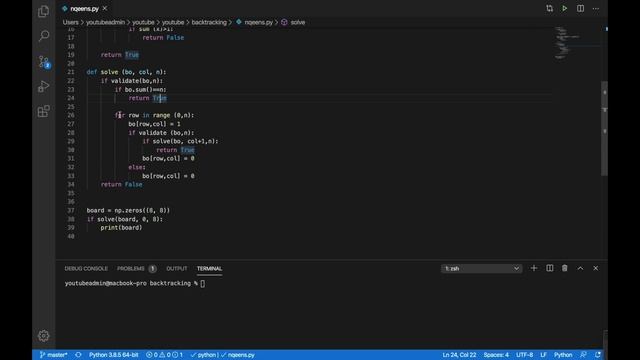Image resolution: width=640 pixels, height=360 pixels.
Task: Click line number 37 in the gutter
Action: (x=71, y=210)
